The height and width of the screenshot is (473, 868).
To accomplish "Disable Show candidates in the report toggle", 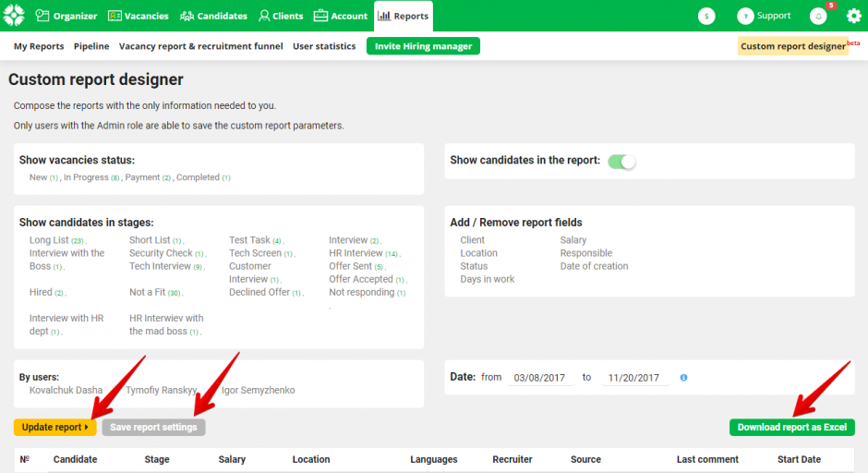I will point(621,161).
